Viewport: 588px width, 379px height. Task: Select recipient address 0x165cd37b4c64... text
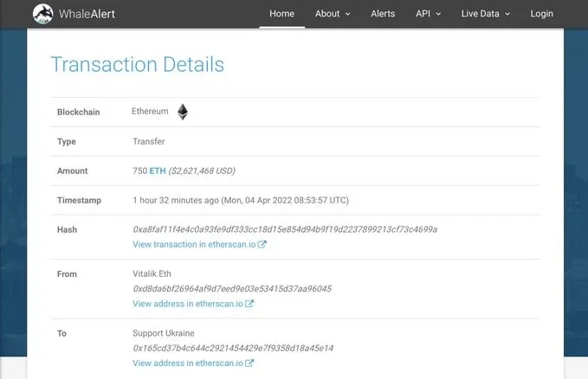[x=233, y=348]
